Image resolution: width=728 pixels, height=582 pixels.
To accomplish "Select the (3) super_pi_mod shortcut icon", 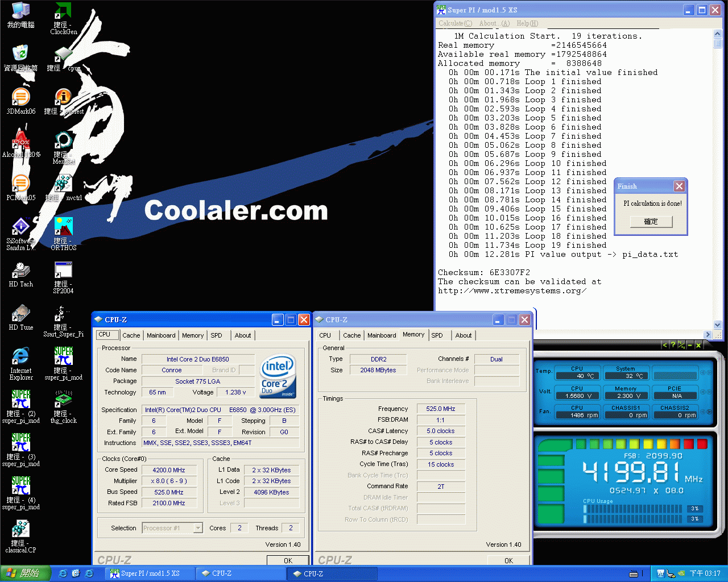I will 21,450.
